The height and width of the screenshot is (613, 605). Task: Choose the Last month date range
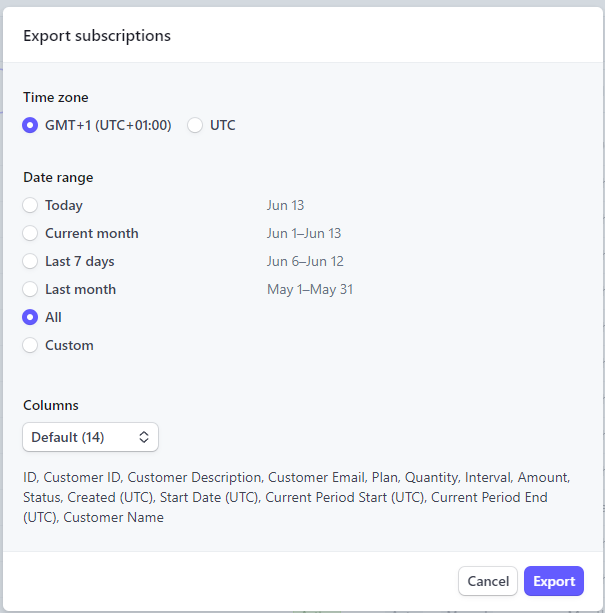[x=31, y=289]
